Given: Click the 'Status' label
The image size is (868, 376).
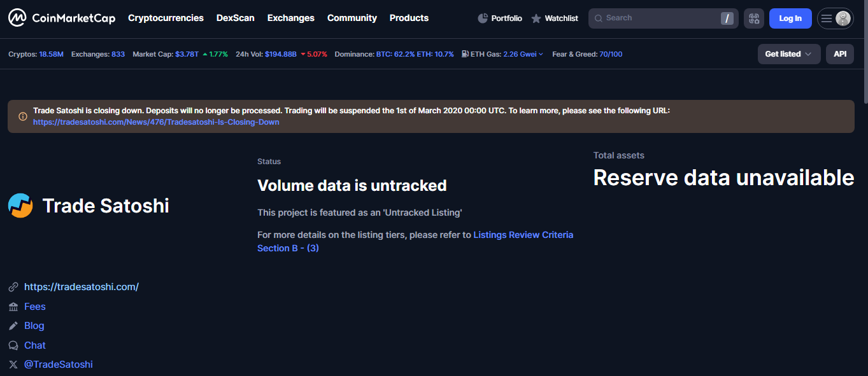Looking at the screenshot, I should pyautogui.click(x=269, y=162).
